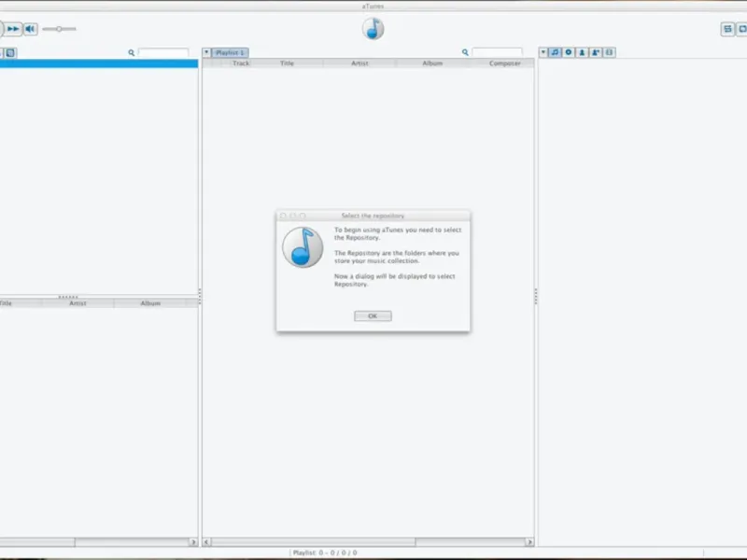Image resolution: width=747 pixels, height=560 pixels.
Task: Mute the audio with speaker button
Action: click(x=30, y=29)
